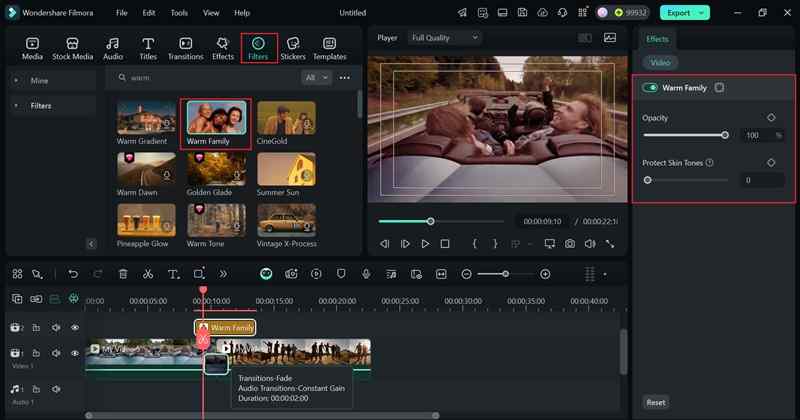Select the Summer Sun filter
Image resolution: width=800 pixels, height=420 pixels.
pos(286,169)
